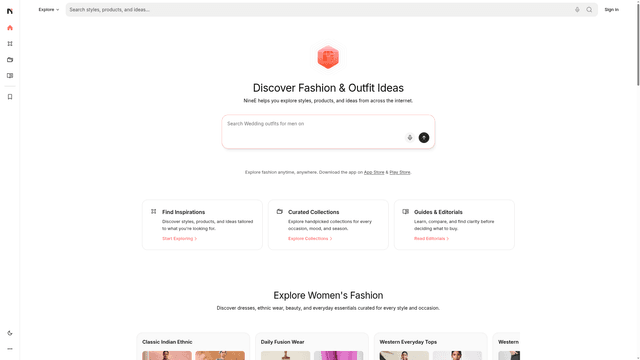Click the Curated Collections heading
640x360 pixels.
coord(313,212)
